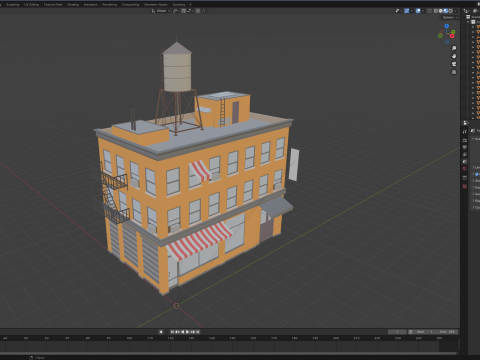Click frame 150 on the timeline ruler
This screenshot has width=480, height=360.
click(232, 338)
